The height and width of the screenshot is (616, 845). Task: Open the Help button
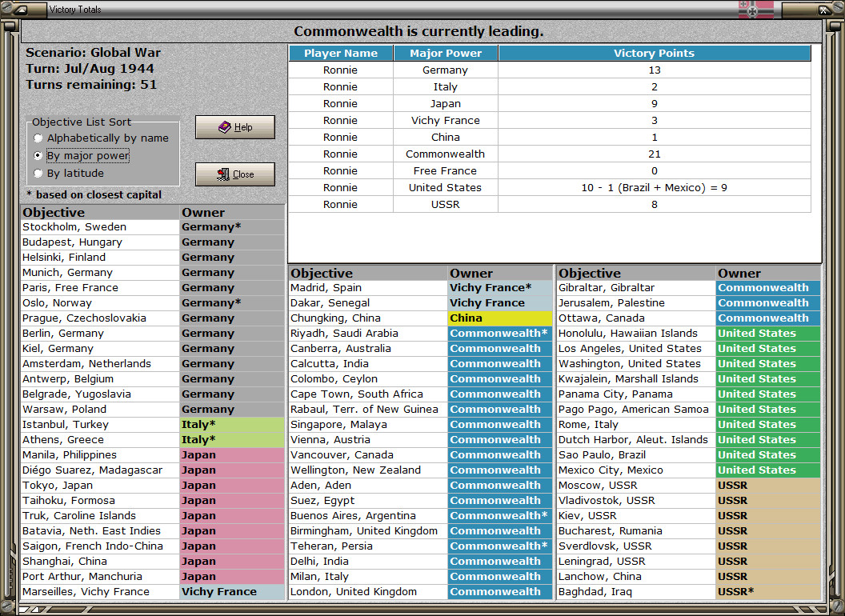(235, 127)
